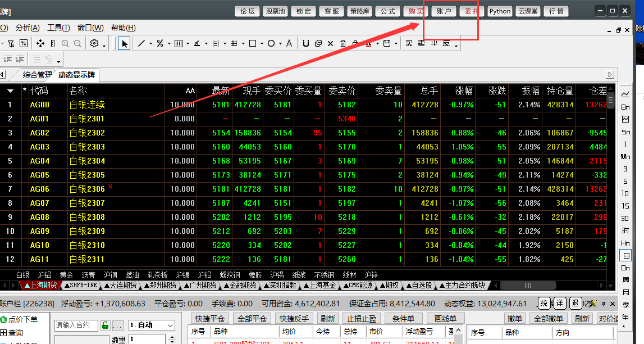
Task: Click the zoom out magnifier icon
Action: click(x=77, y=43)
